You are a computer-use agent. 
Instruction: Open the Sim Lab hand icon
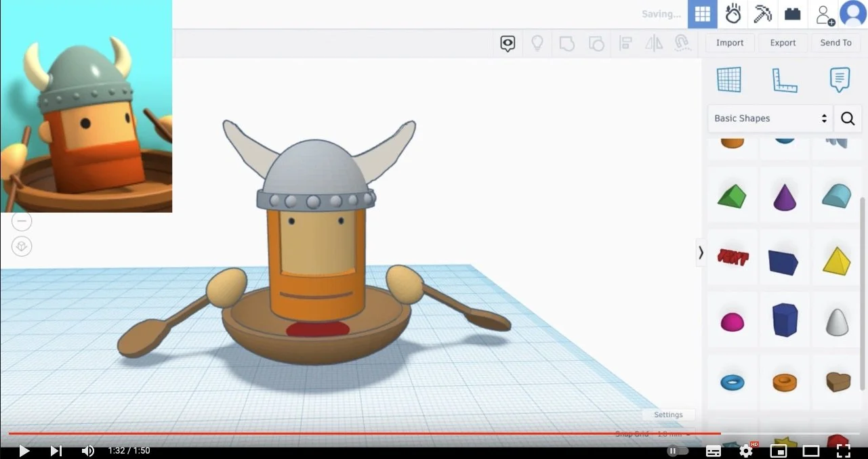tap(732, 14)
